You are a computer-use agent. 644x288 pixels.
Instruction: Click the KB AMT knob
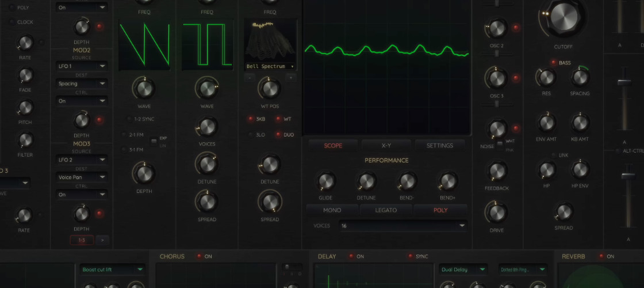tap(580, 123)
